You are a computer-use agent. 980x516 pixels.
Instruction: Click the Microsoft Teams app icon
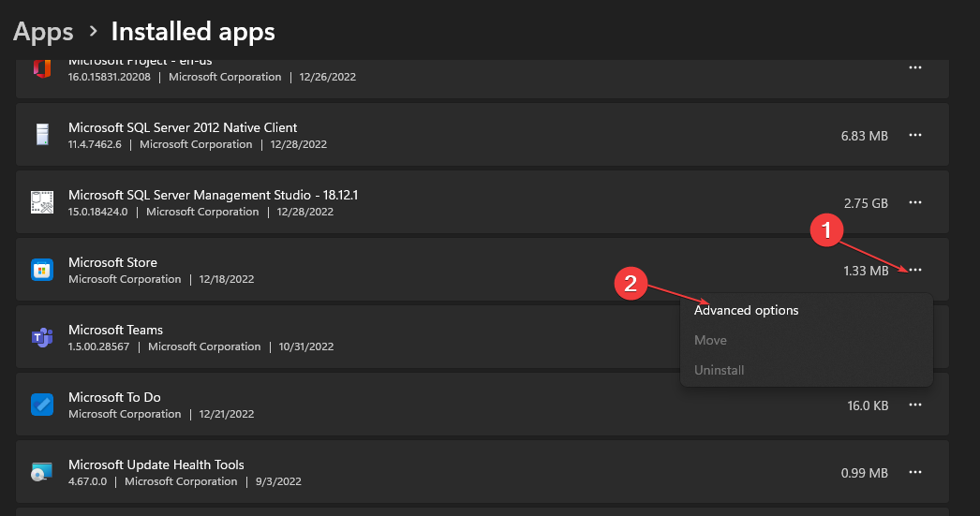point(42,337)
